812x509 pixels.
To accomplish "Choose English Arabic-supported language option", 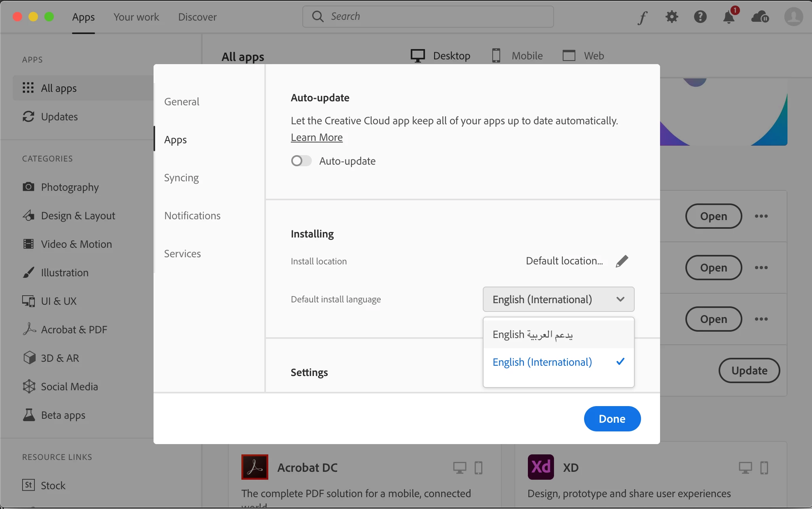I will 558,334.
